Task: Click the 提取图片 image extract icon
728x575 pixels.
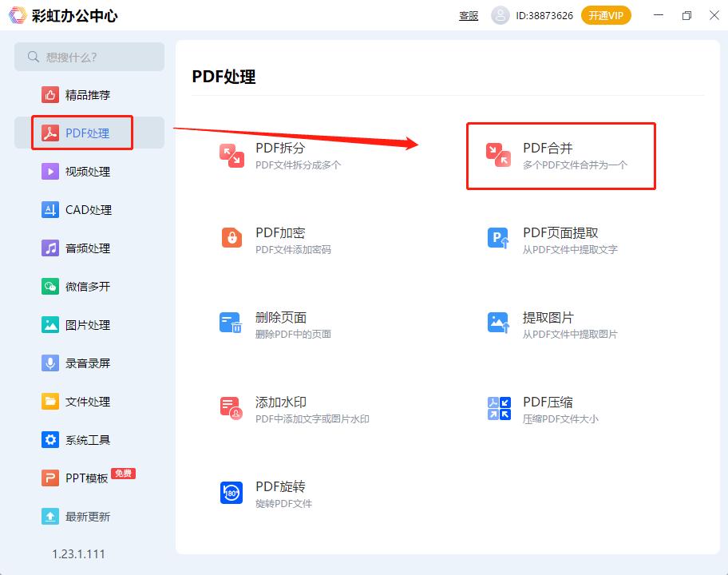Action: pos(499,323)
